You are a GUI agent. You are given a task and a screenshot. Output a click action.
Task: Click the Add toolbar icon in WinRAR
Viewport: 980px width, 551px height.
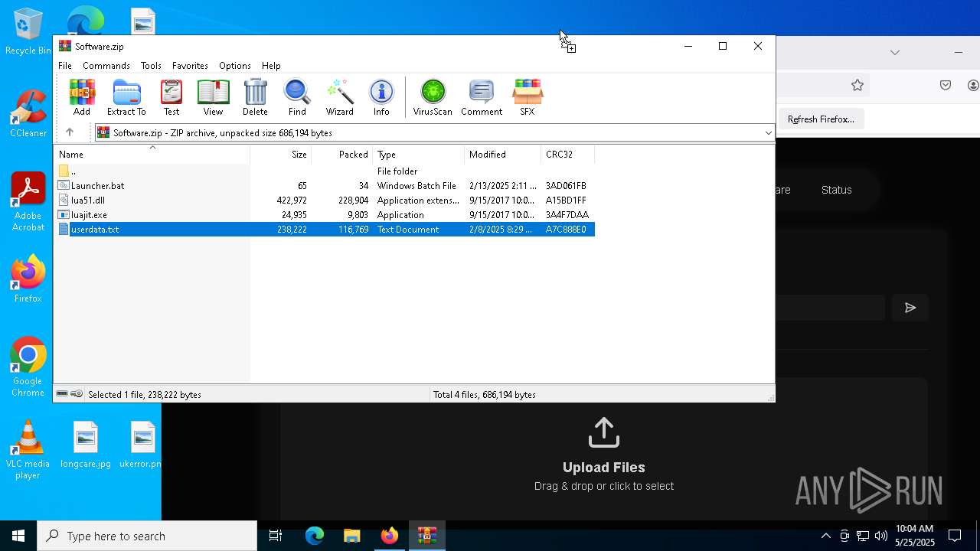coord(82,97)
